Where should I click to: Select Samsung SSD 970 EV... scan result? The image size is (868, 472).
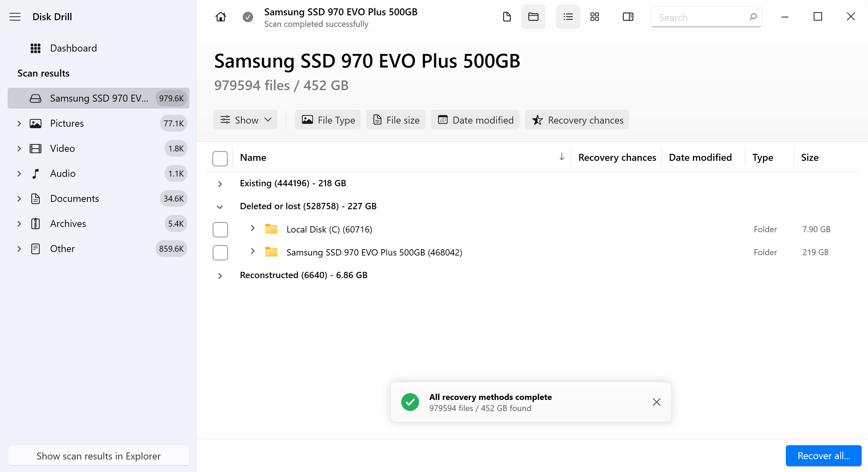[99, 98]
